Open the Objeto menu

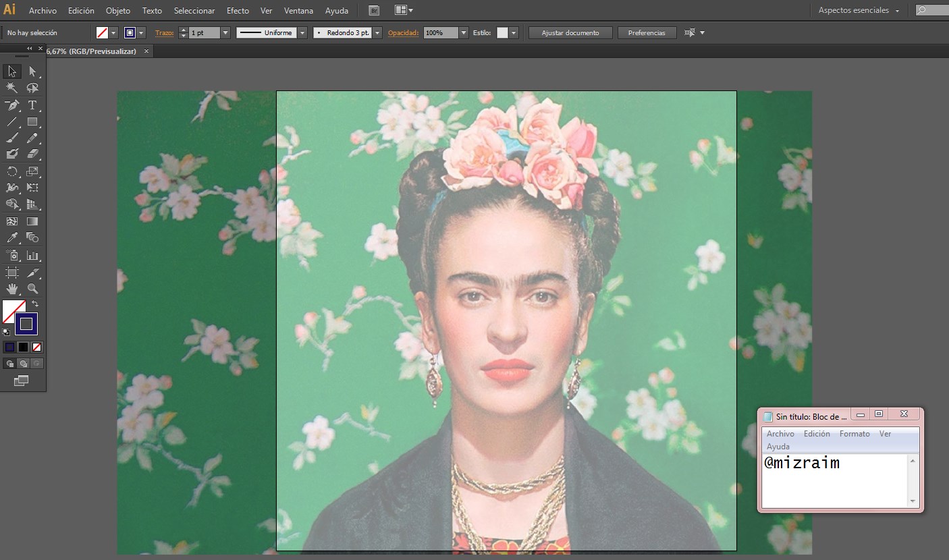coord(118,11)
